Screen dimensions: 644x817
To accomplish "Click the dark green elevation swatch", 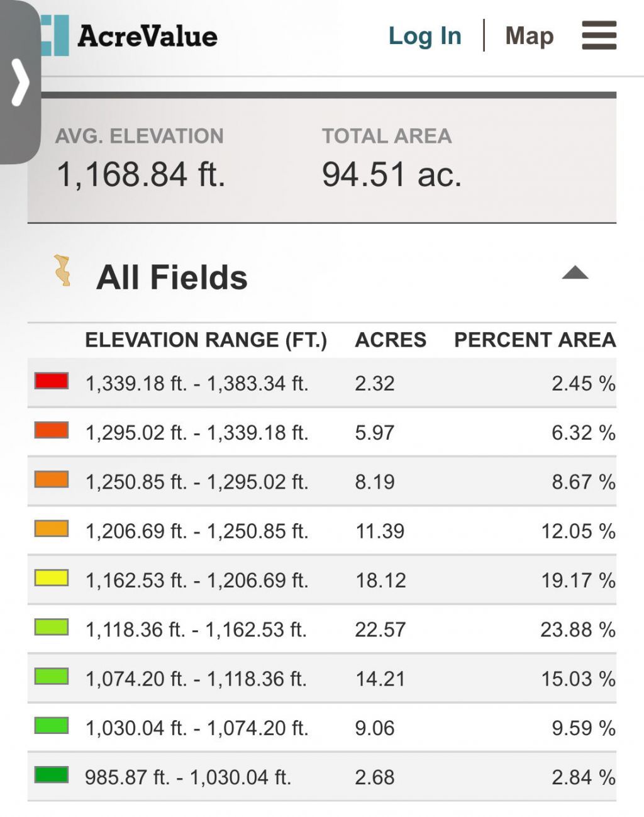I will [52, 775].
